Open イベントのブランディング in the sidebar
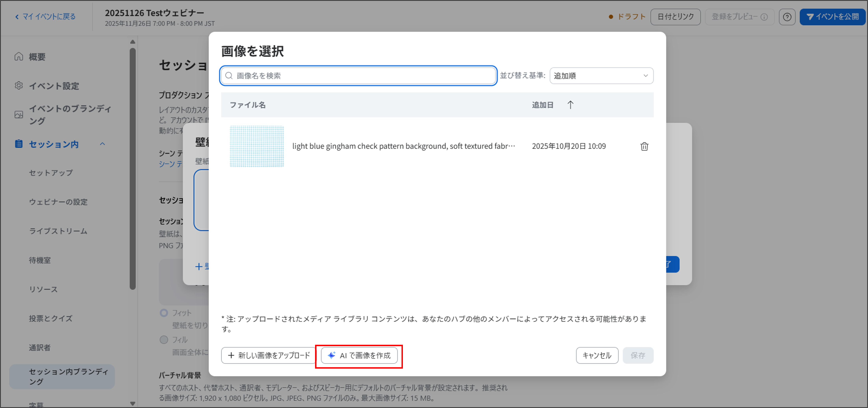 (x=70, y=115)
